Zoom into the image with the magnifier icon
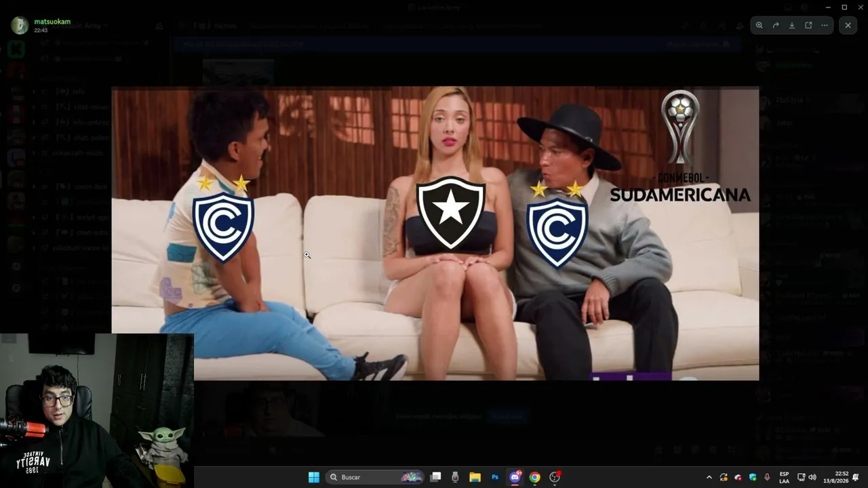The height and width of the screenshot is (488, 868). pyautogui.click(x=759, y=25)
